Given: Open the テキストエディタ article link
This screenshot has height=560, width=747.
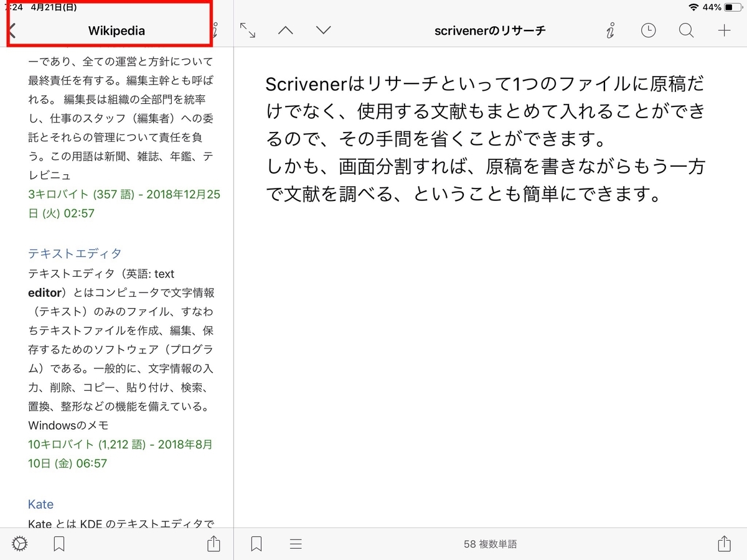Looking at the screenshot, I should point(74,253).
